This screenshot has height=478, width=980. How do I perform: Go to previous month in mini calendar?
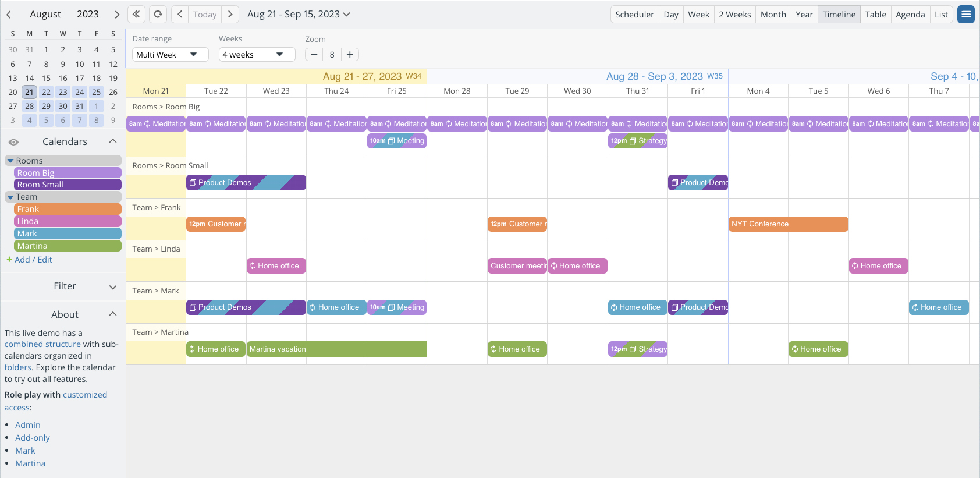point(9,15)
